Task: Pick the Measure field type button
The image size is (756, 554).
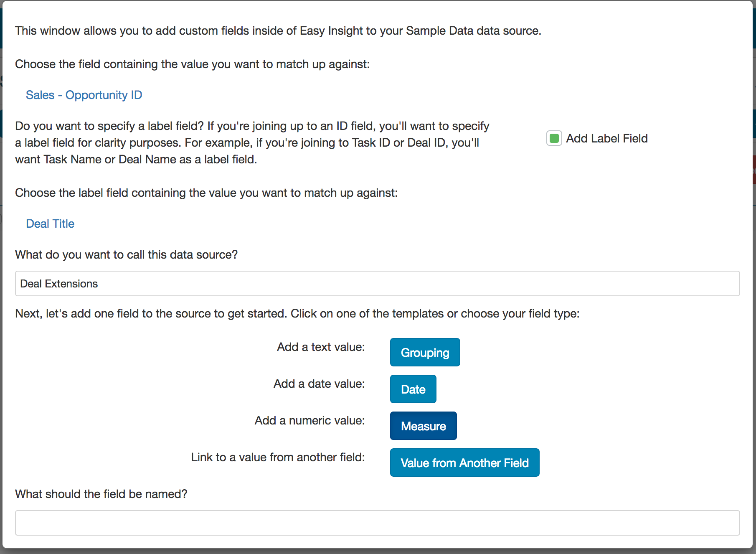Action: [x=423, y=426]
